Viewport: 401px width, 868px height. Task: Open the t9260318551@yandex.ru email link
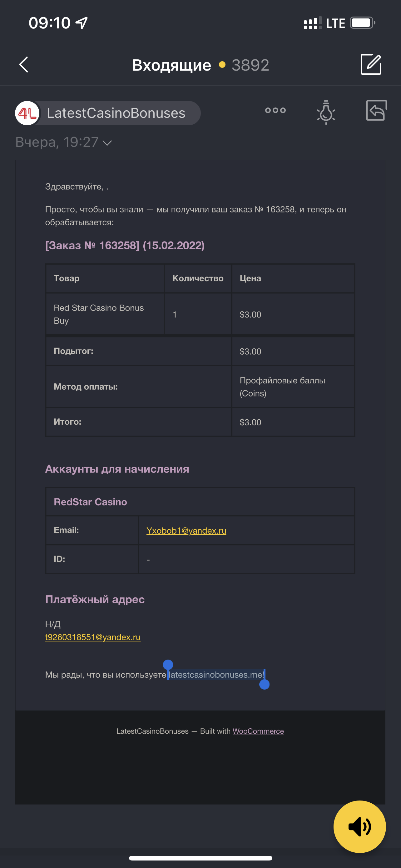tap(93, 637)
